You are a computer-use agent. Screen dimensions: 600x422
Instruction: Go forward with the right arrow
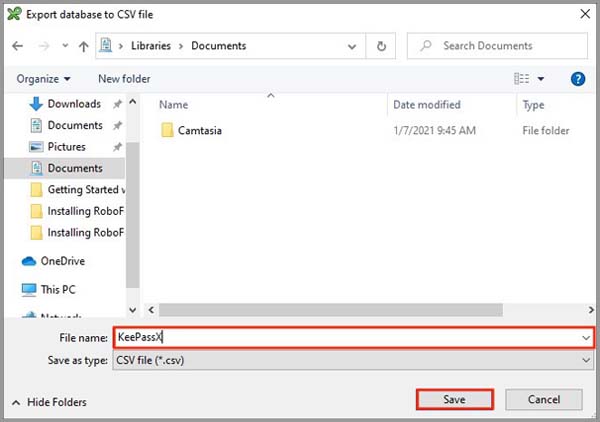[x=44, y=46]
